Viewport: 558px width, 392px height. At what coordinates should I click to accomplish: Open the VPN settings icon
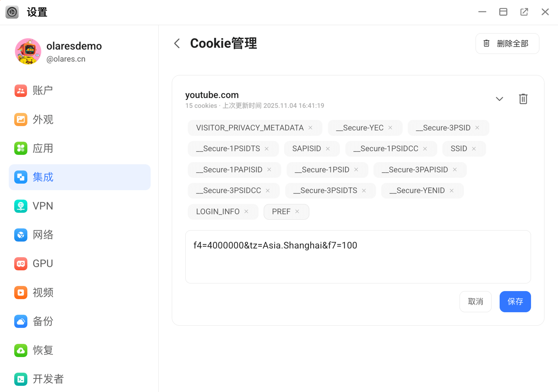21,206
